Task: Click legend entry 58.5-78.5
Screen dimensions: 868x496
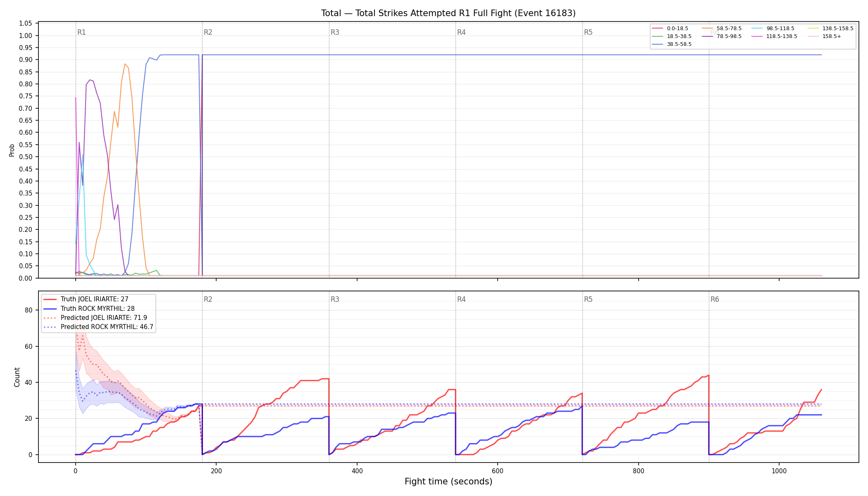Action: point(722,29)
